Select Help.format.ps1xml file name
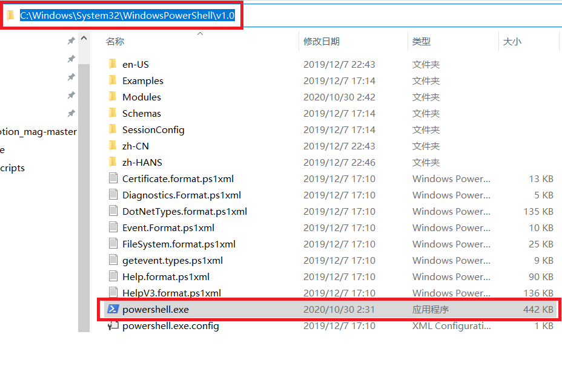Viewport: 562px width, 392px height. click(x=166, y=276)
